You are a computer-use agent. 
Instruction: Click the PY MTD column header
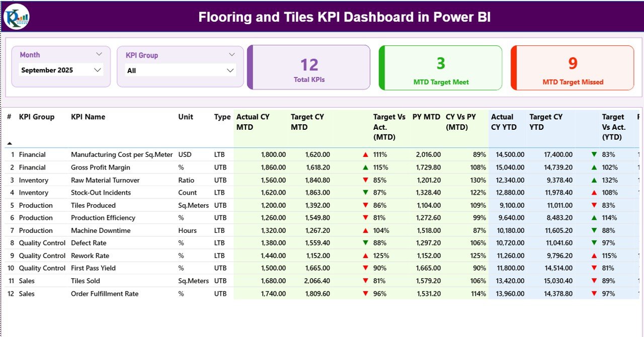click(425, 117)
